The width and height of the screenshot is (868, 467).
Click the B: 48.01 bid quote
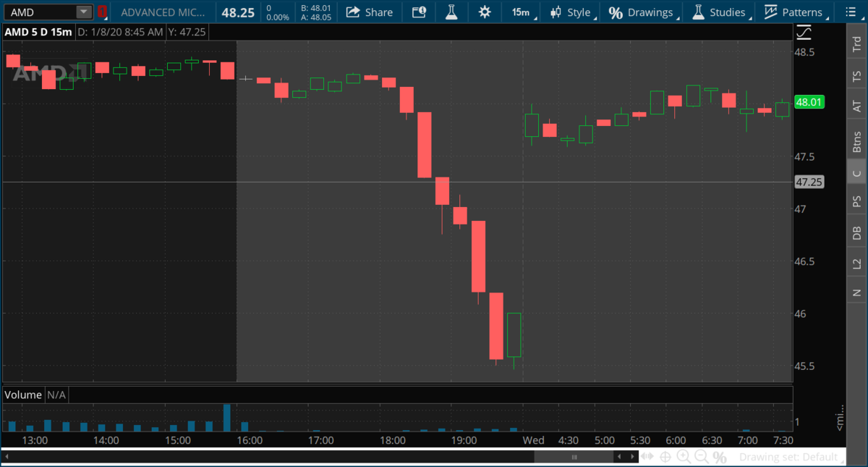316,8
